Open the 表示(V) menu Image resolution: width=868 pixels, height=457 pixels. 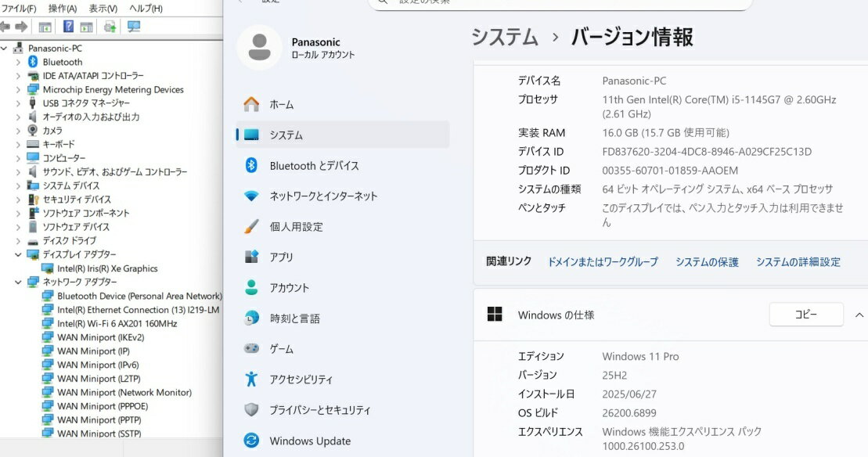(x=103, y=9)
